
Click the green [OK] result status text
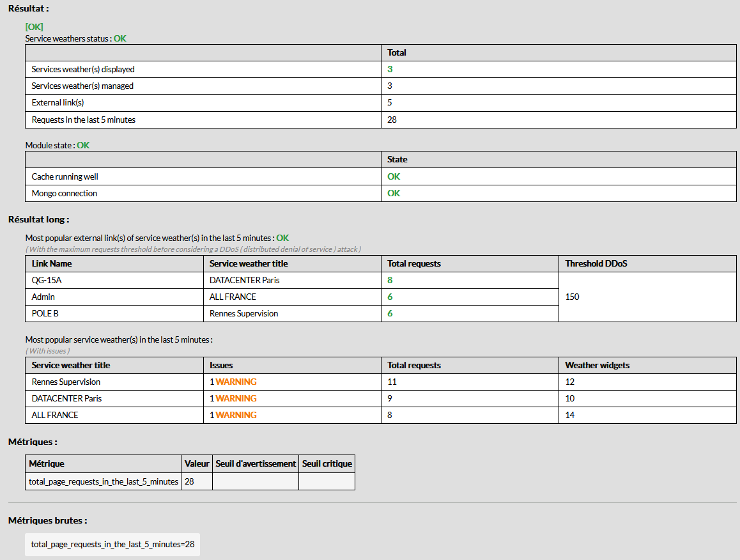tap(34, 27)
